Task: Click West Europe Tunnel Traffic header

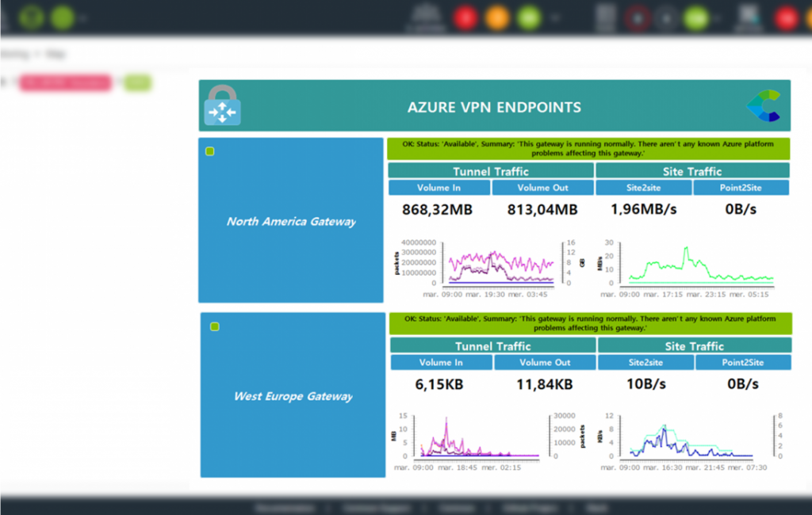Action: [493, 346]
